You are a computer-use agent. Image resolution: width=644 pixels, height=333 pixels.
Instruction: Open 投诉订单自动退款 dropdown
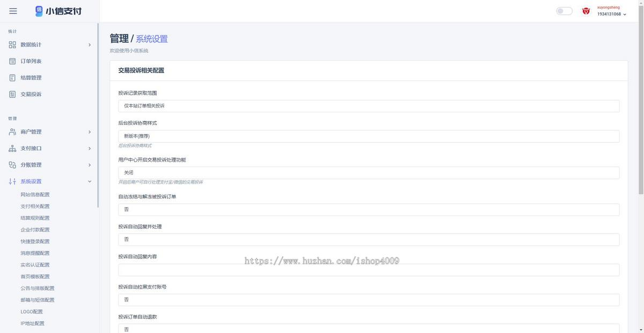(369, 329)
